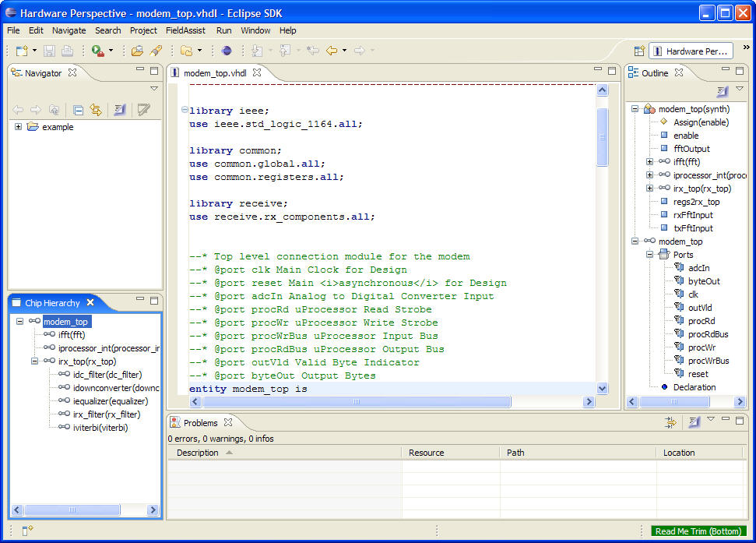756x543 pixels.
Task: Click the flashlight Search icon
Action: pyautogui.click(x=156, y=51)
